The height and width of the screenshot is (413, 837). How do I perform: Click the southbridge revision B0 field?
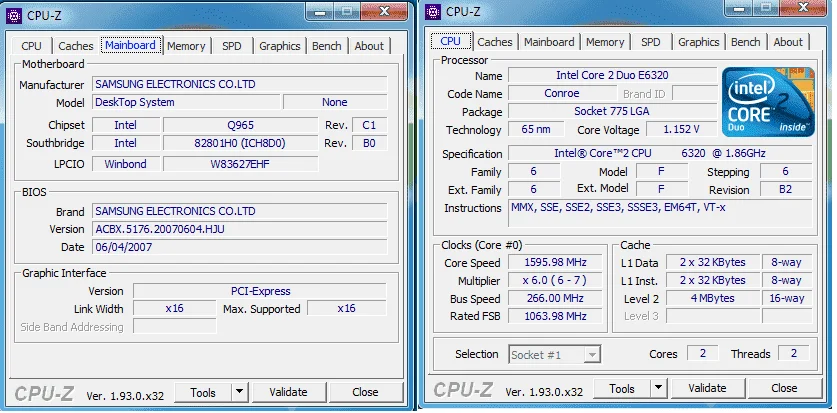tap(369, 144)
